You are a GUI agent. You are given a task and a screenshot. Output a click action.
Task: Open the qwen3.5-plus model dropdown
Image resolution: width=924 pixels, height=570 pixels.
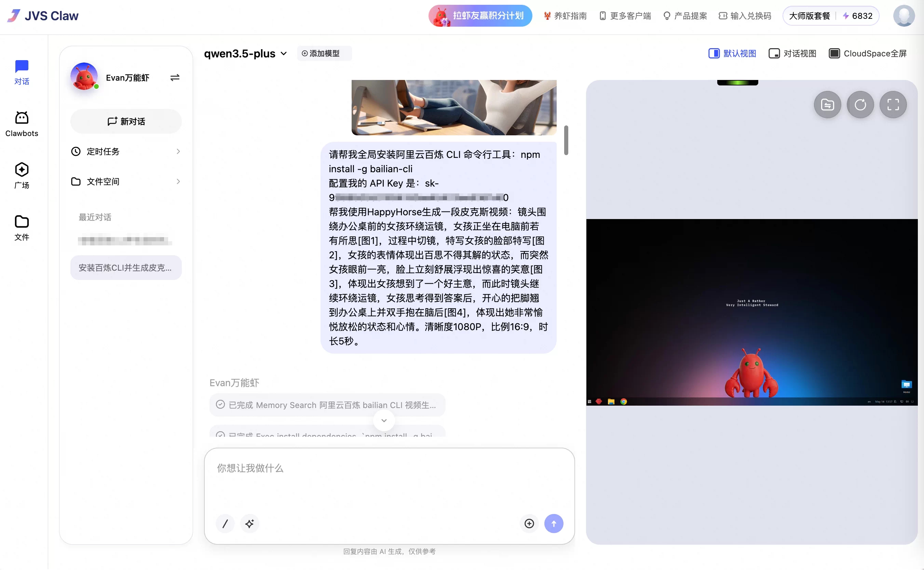[245, 54]
